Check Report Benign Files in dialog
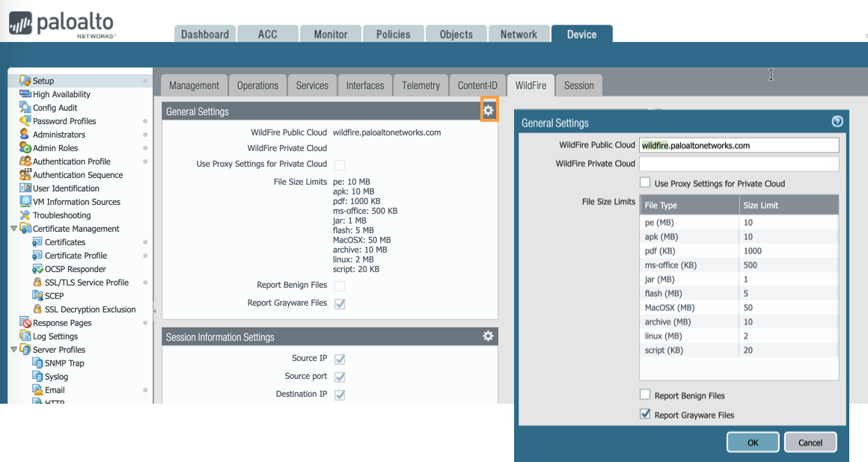The height and width of the screenshot is (462, 868). (x=645, y=395)
